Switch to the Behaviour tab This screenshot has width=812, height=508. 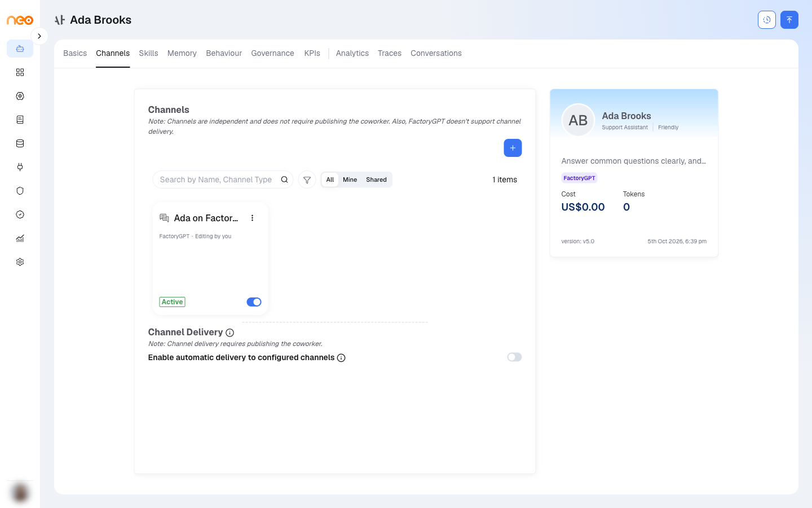pyautogui.click(x=224, y=53)
